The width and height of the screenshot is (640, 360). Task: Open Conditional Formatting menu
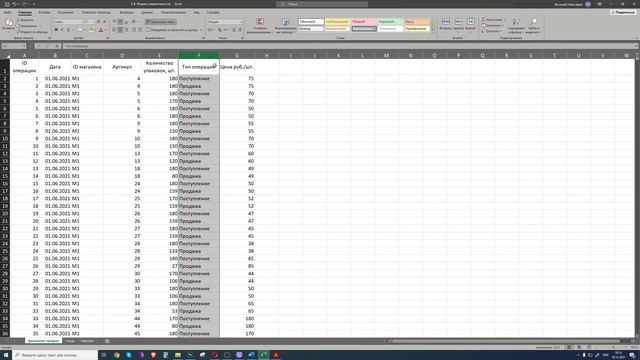pyautogui.click(x=260, y=25)
